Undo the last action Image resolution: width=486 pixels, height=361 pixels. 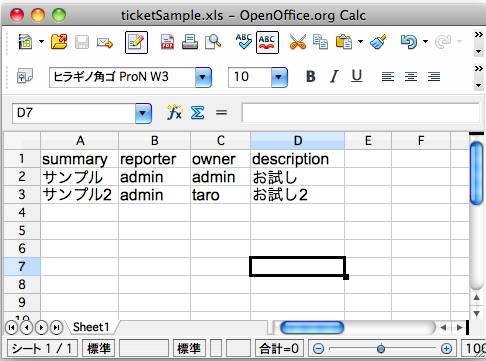tap(409, 42)
